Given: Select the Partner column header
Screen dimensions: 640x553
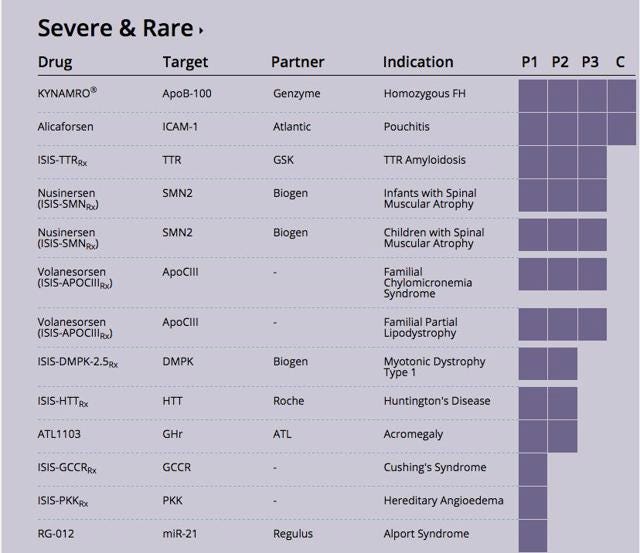Looking at the screenshot, I should (298, 62).
